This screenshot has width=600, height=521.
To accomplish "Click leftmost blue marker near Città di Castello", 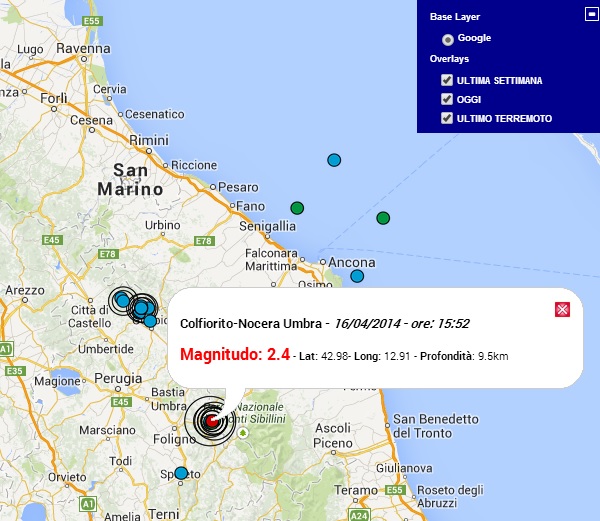I will 122,299.
